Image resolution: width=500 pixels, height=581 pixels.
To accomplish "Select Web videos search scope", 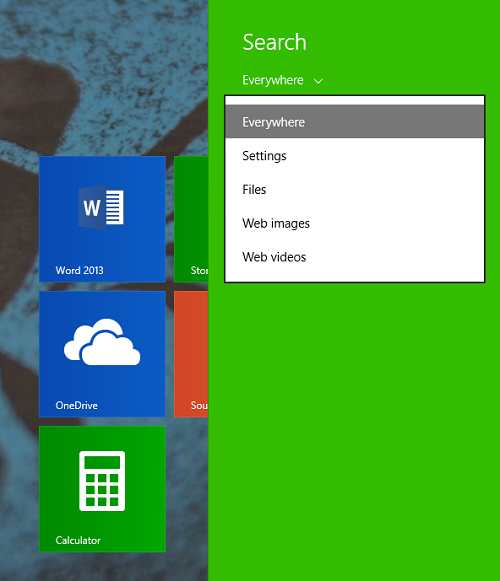I will click(355, 257).
